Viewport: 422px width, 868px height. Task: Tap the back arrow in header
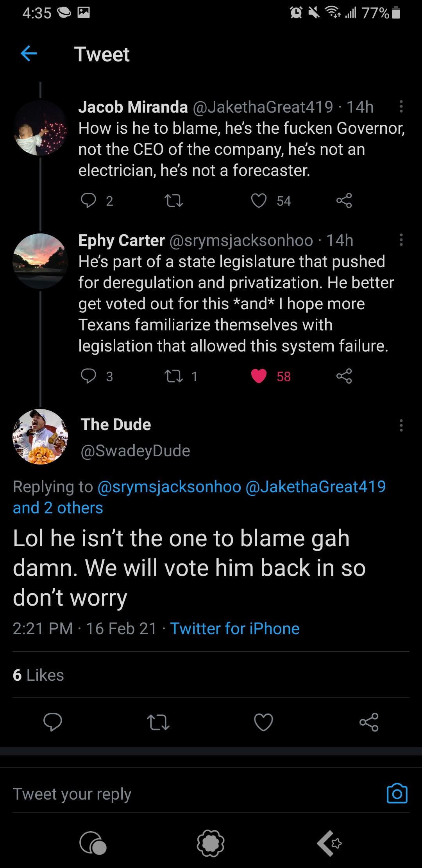pyautogui.click(x=29, y=54)
